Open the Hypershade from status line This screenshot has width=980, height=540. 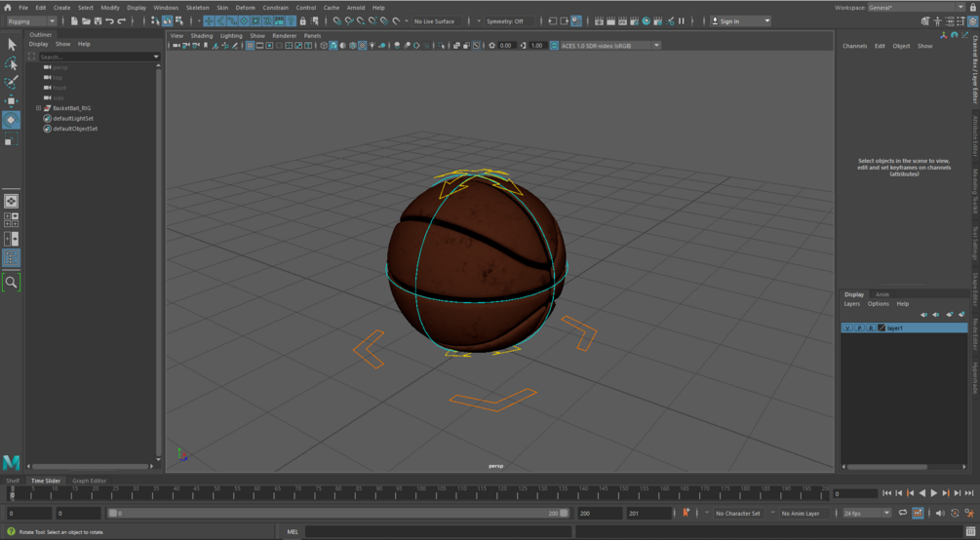click(x=647, y=21)
